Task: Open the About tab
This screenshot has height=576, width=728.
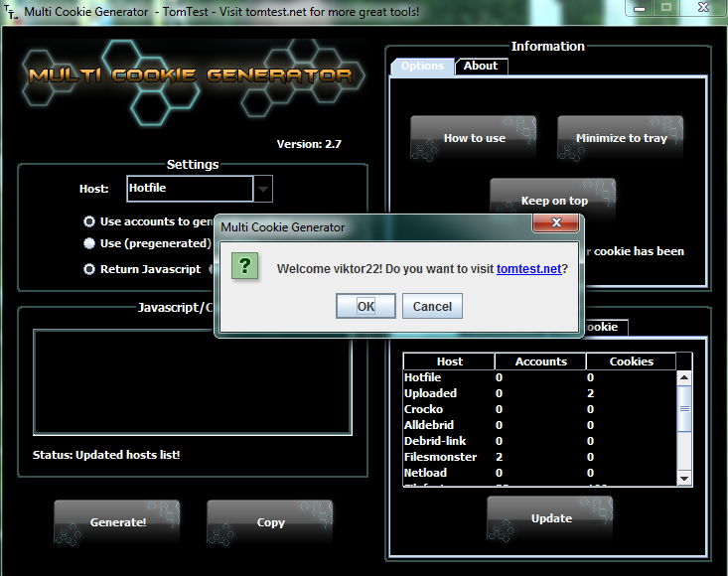Action: (481, 66)
